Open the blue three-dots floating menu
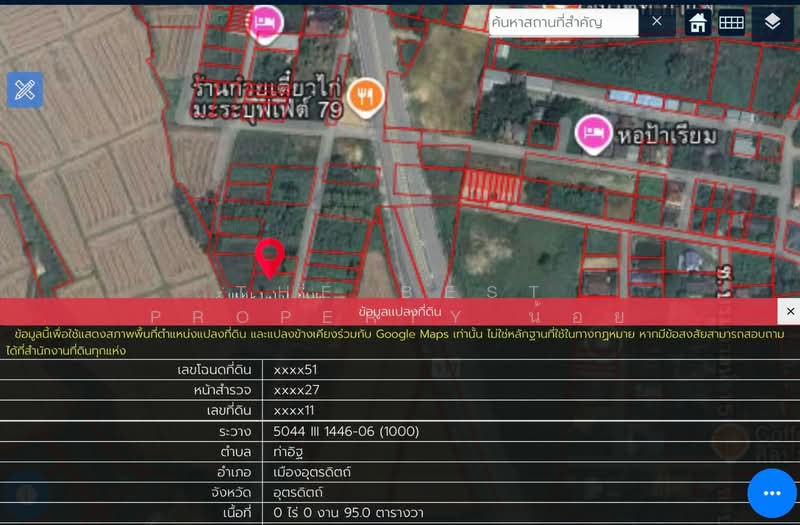This screenshot has width=800, height=525. pyautogui.click(x=771, y=493)
